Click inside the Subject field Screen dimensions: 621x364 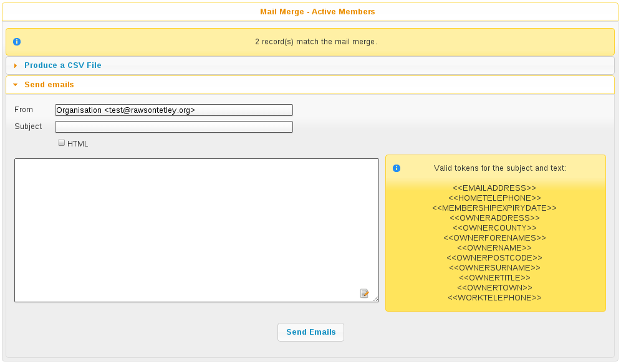point(174,127)
